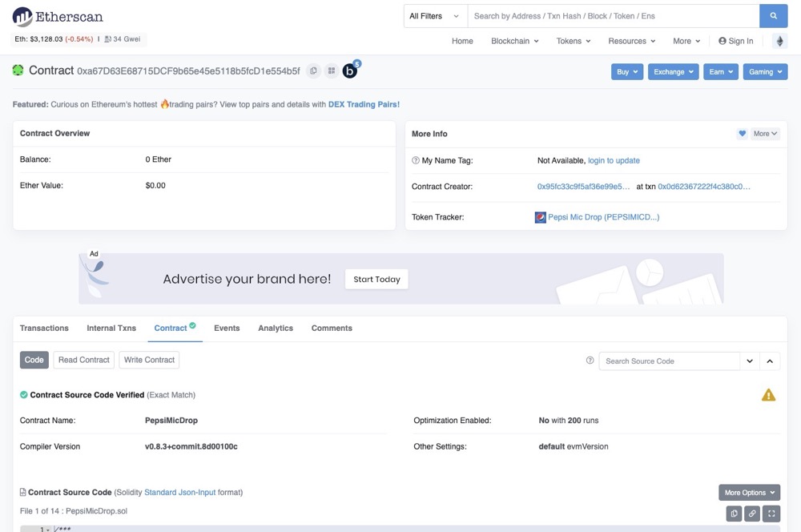Viewport: 801px width, 532px height.
Task: Open Standard Json-Input link
Action: pos(179,492)
